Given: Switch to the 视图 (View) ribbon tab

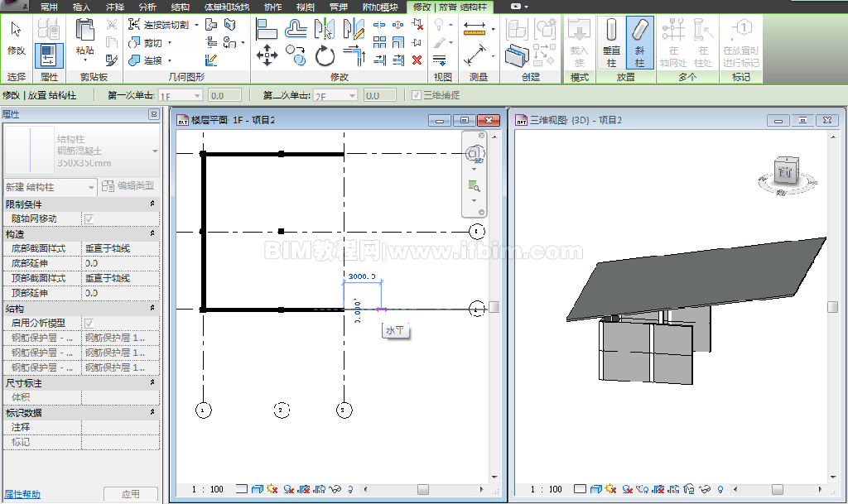Looking at the screenshot, I should (x=305, y=7).
